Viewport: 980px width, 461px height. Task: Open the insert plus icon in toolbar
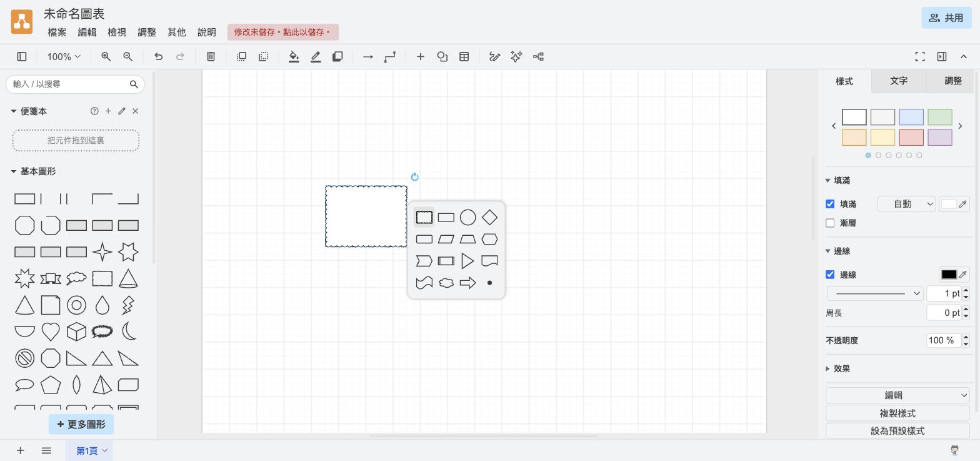(x=421, y=57)
